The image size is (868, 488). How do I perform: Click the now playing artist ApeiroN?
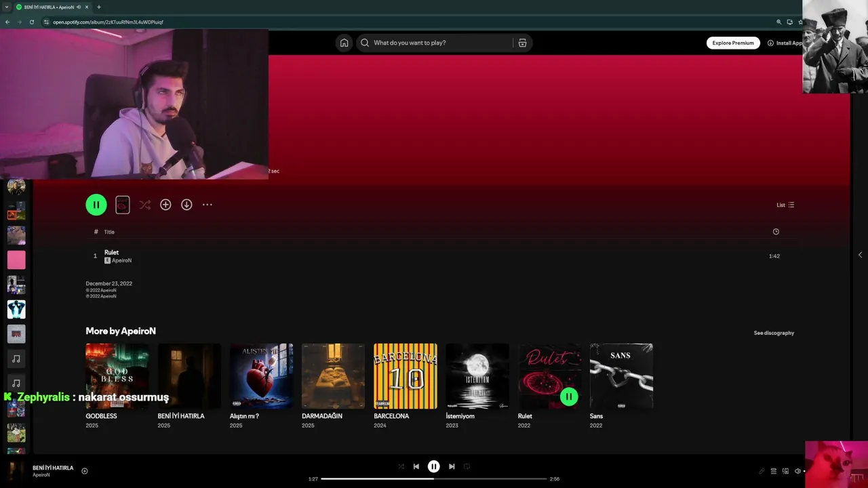coord(41,475)
